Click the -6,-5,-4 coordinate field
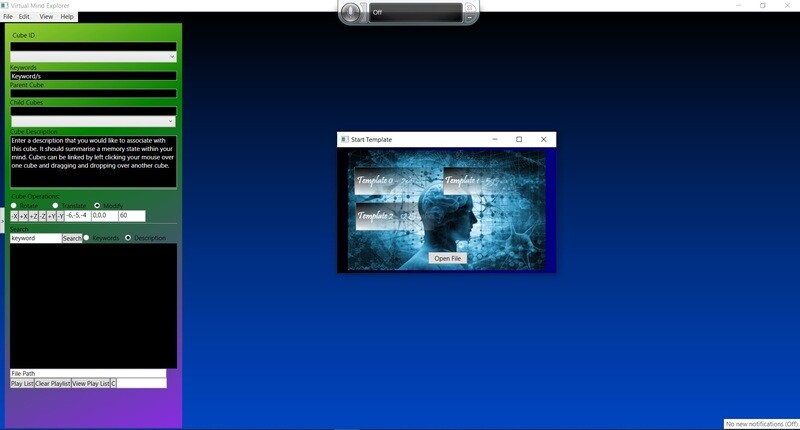The image size is (800, 430). 78,216
